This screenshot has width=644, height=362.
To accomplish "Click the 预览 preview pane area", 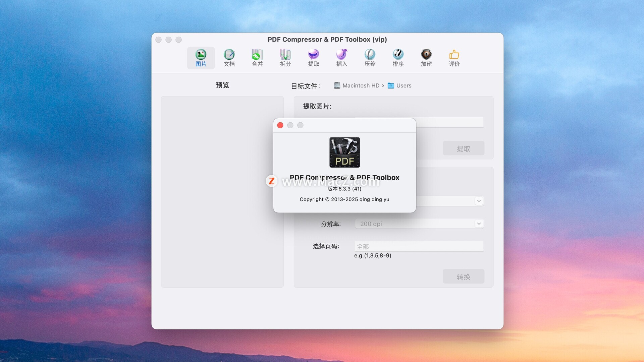I will tap(222, 192).
